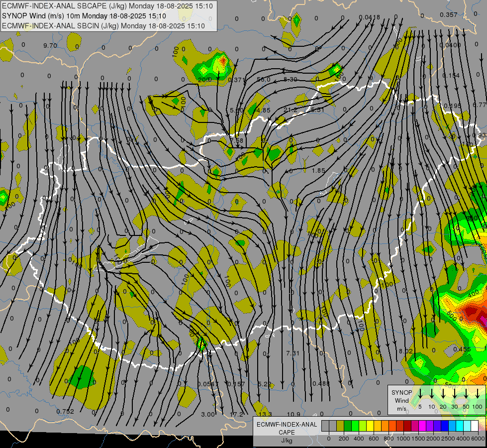Viewport: 487px width, 448px height.
Task: Click the 13.3 value on map
Action: coord(265,414)
